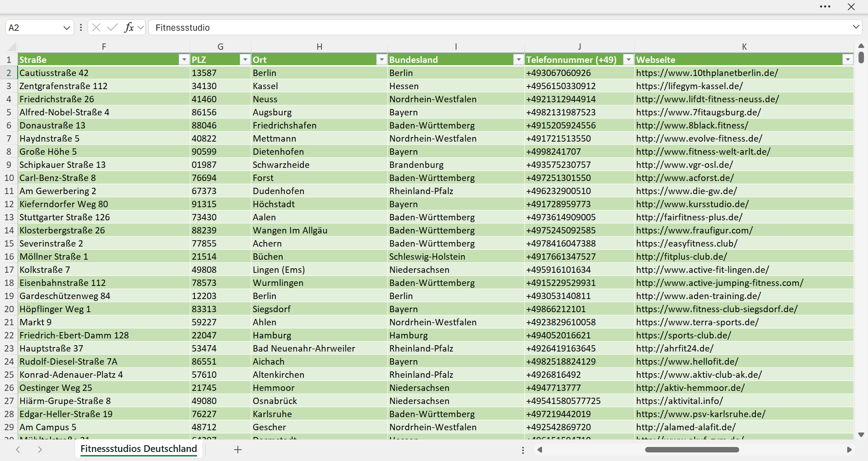
Task: Cancel the formula entry with the X icon
Action: tap(96, 28)
